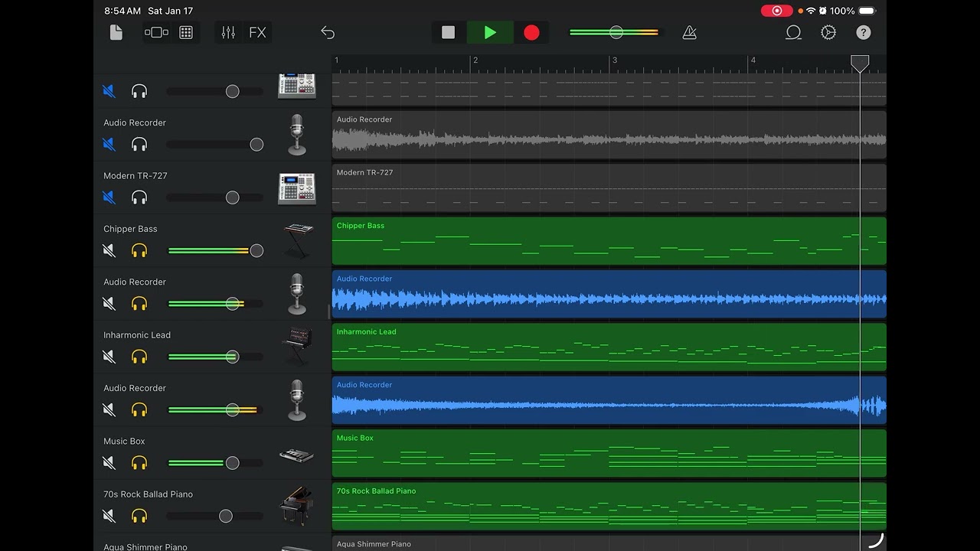This screenshot has width=980, height=551.
Task: Disable solo on Chipper Bass track
Action: pos(139,250)
